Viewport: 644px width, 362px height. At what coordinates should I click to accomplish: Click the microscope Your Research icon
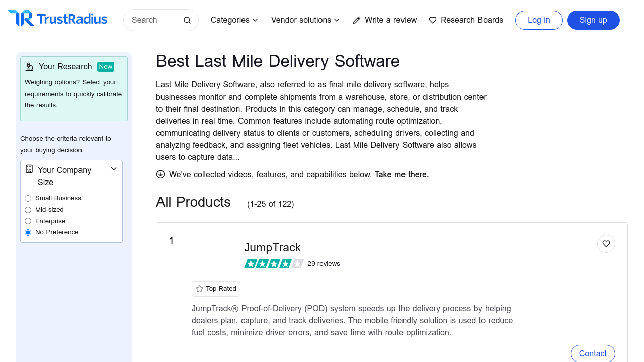tap(29, 67)
